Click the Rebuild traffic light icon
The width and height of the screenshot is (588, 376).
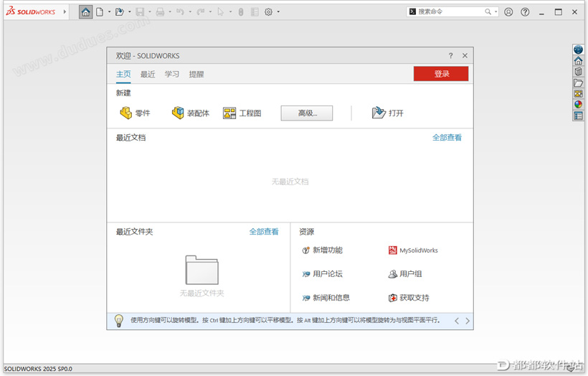(x=241, y=12)
